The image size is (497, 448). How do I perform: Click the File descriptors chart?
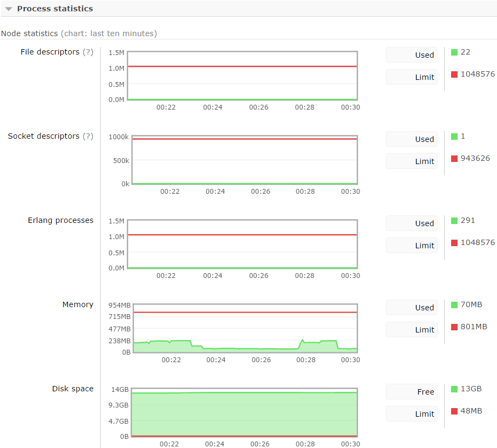[x=242, y=76]
